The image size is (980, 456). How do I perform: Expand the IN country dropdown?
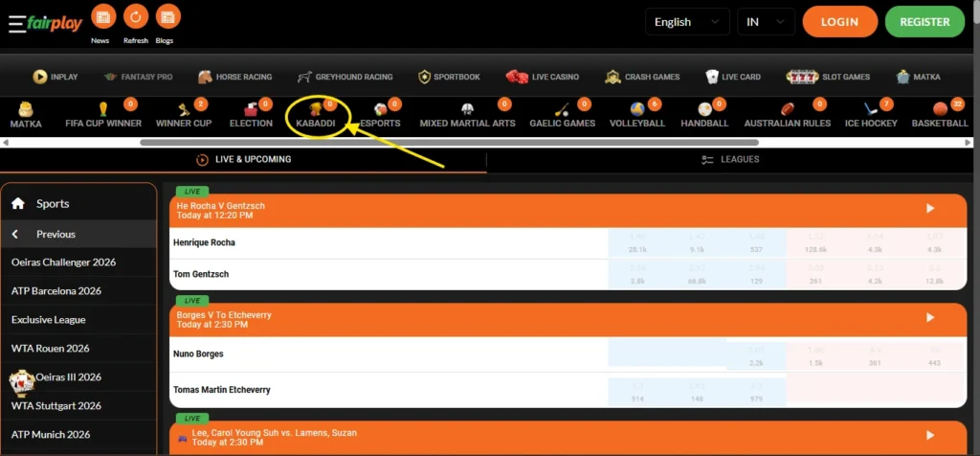click(766, 22)
